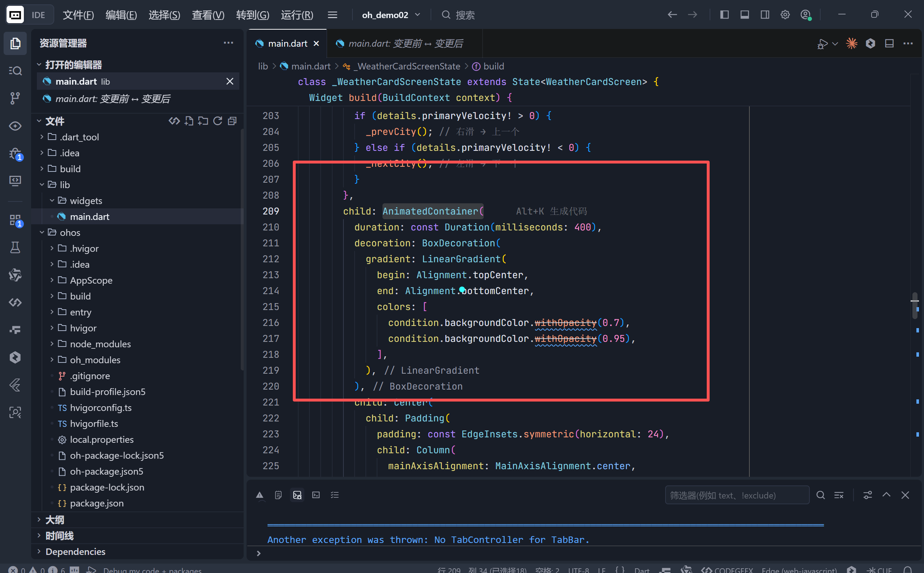Open the Source Control activity bar icon
The height and width of the screenshot is (573, 924).
coord(15,98)
